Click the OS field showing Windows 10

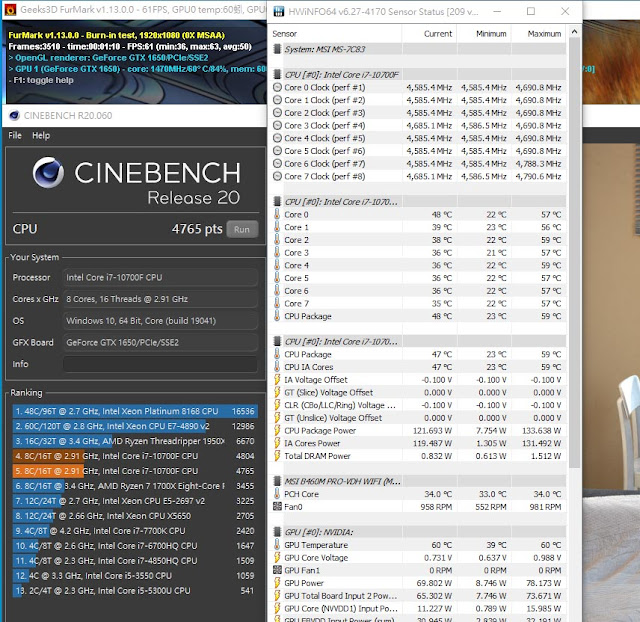[x=160, y=321]
